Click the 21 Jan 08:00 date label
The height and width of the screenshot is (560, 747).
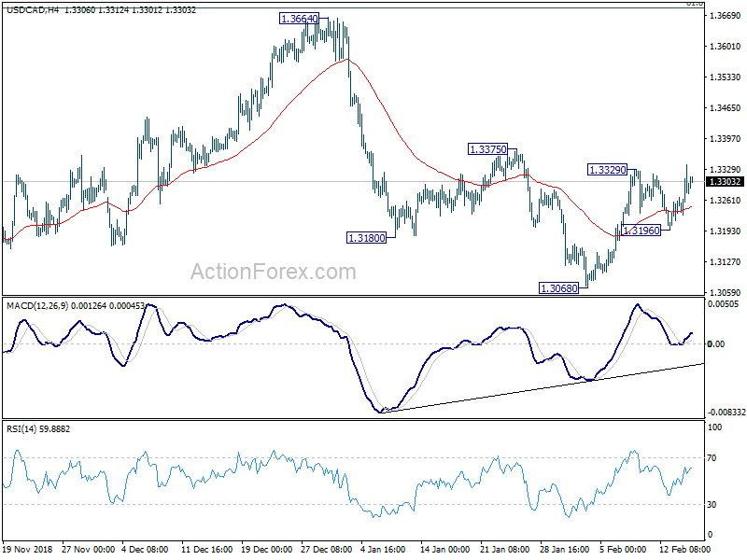click(504, 550)
